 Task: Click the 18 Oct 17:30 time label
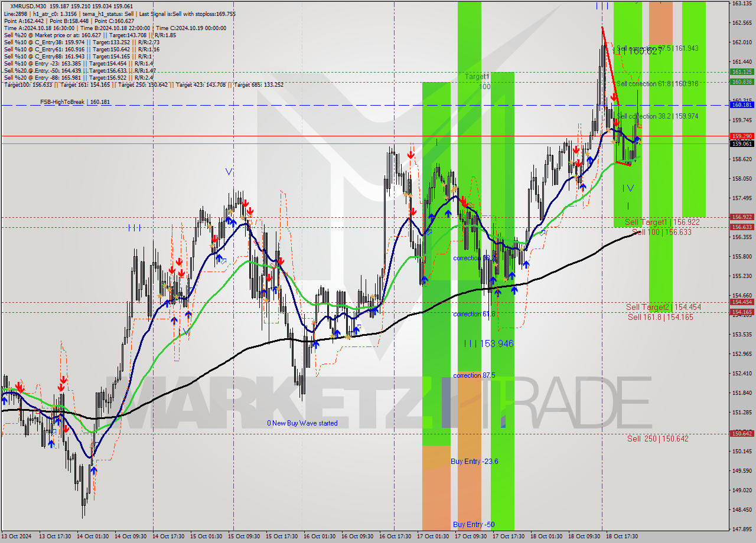point(623,537)
